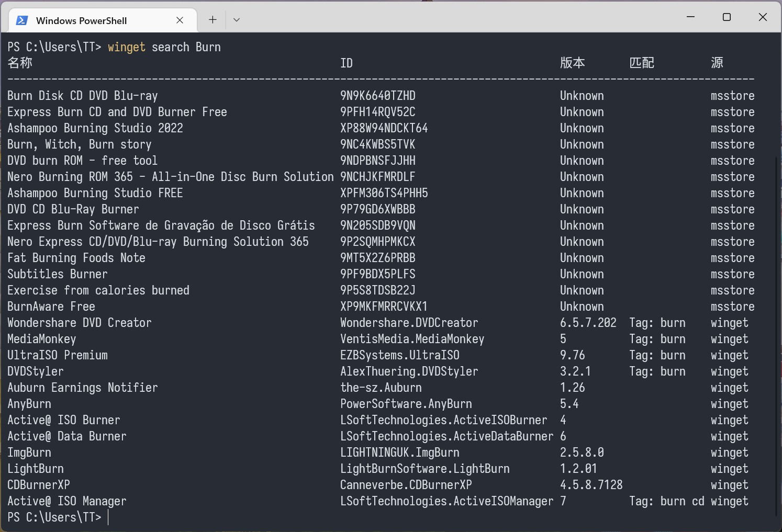
Task: Click the command 'winget search Burn'
Action: tap(164, 47)
